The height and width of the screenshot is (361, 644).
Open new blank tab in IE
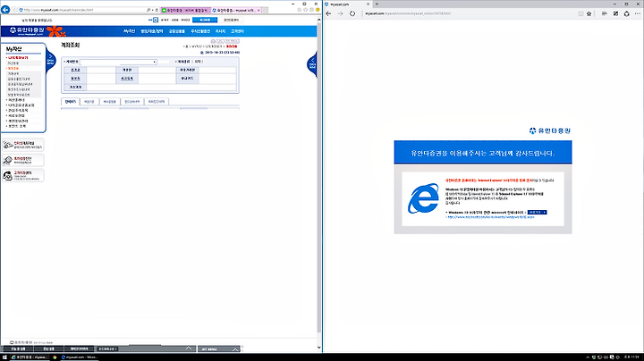(265, 10)
